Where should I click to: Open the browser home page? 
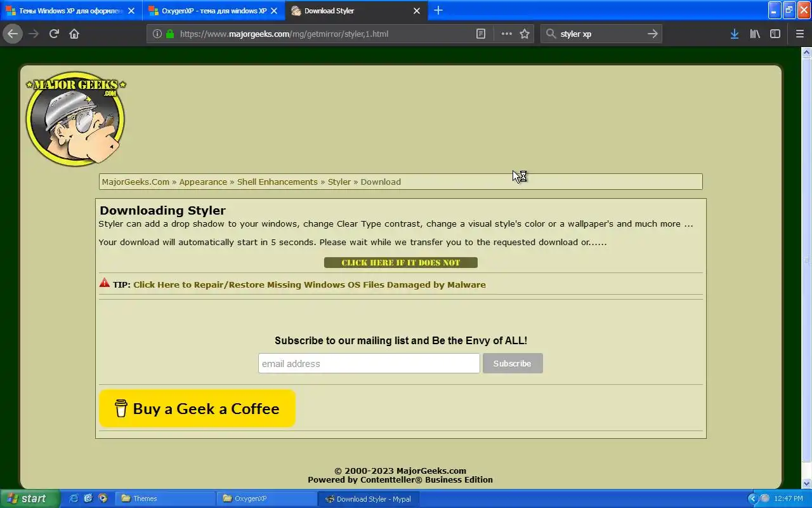click(x=74, y=34)
